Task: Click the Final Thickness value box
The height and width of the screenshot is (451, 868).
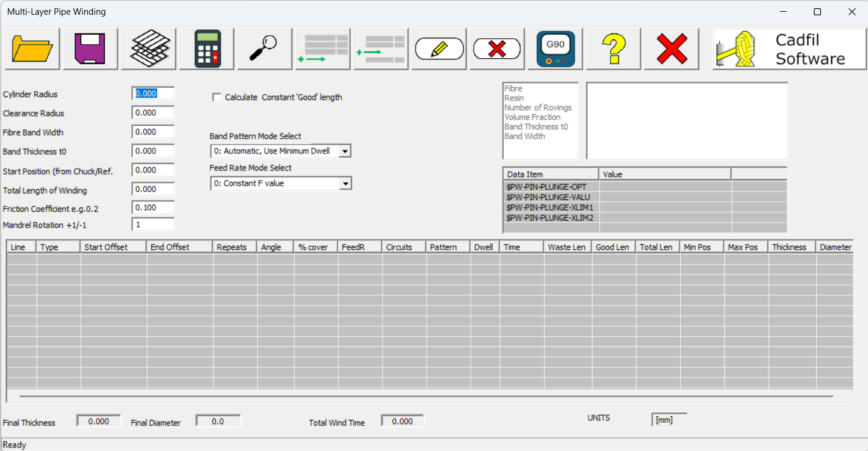Action: tap(98, 421)
